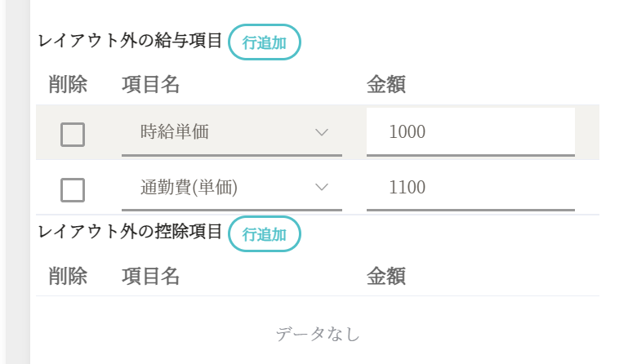This screenshot has height=364, width=637.
Task: Click the データなし empty table message
Action: 318,334
